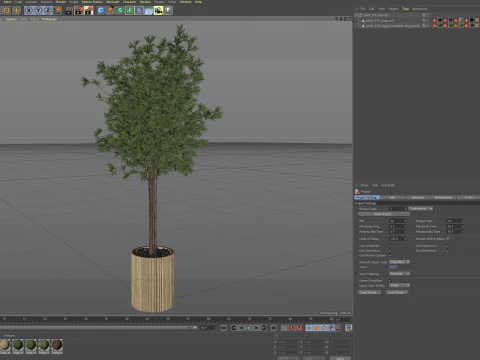
Task: Toggle Use Deformers checkbox
Action: click(x=447, y=251)
